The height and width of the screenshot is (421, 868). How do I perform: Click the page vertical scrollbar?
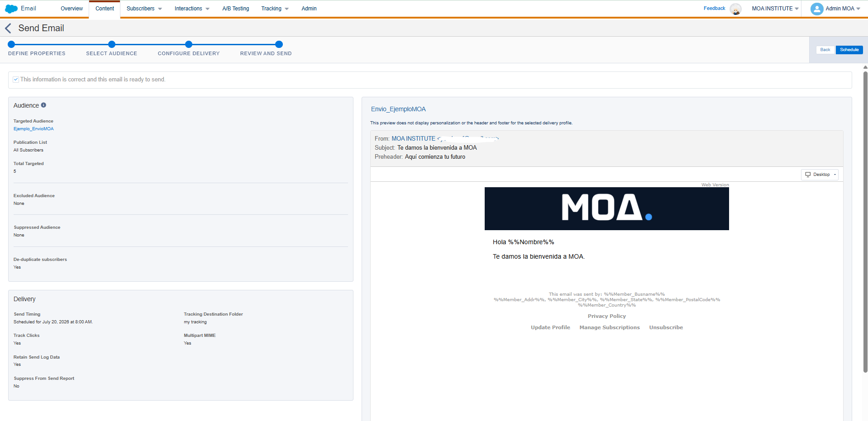[865, 222]
